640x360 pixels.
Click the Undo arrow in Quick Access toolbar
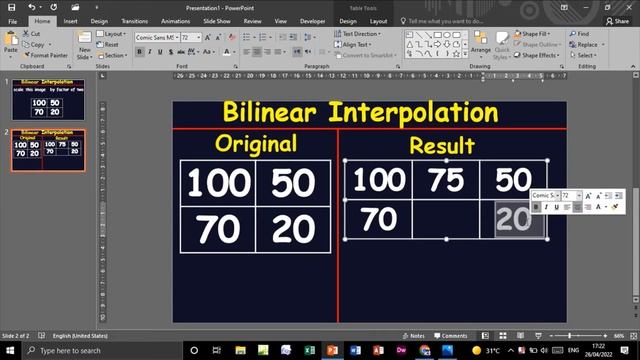(x=31, y=7)
